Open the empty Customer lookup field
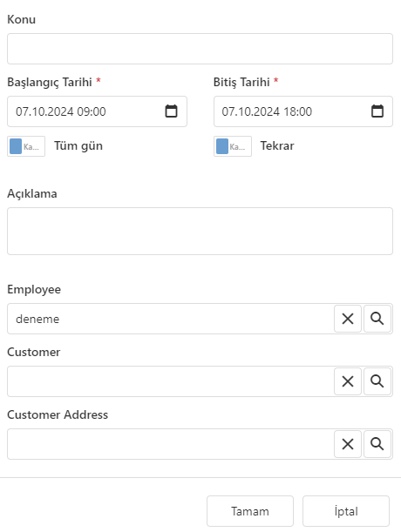Image resolution: width=401 pixels, height=532 pixels. [170, 381]
